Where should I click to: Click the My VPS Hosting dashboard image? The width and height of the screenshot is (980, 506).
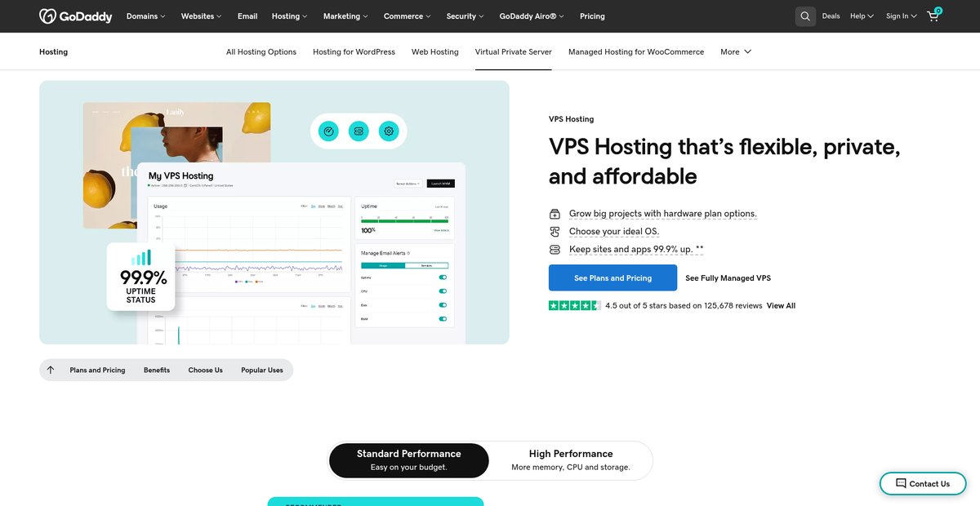point(301,253)
